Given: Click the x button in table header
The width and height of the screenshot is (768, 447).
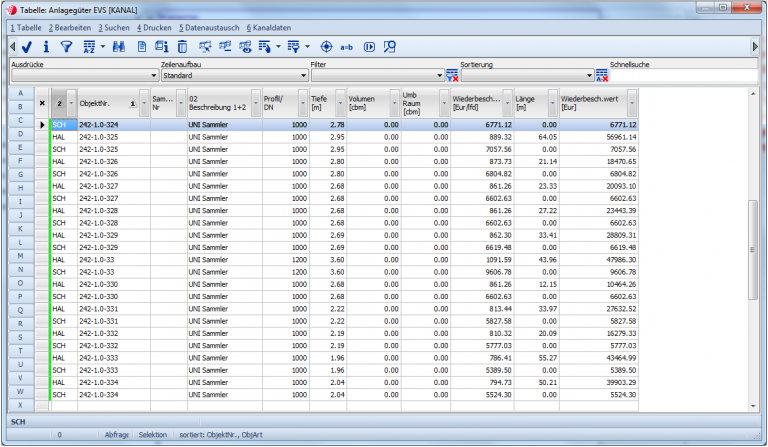Looking at the screenshot, I should [42, 102].
